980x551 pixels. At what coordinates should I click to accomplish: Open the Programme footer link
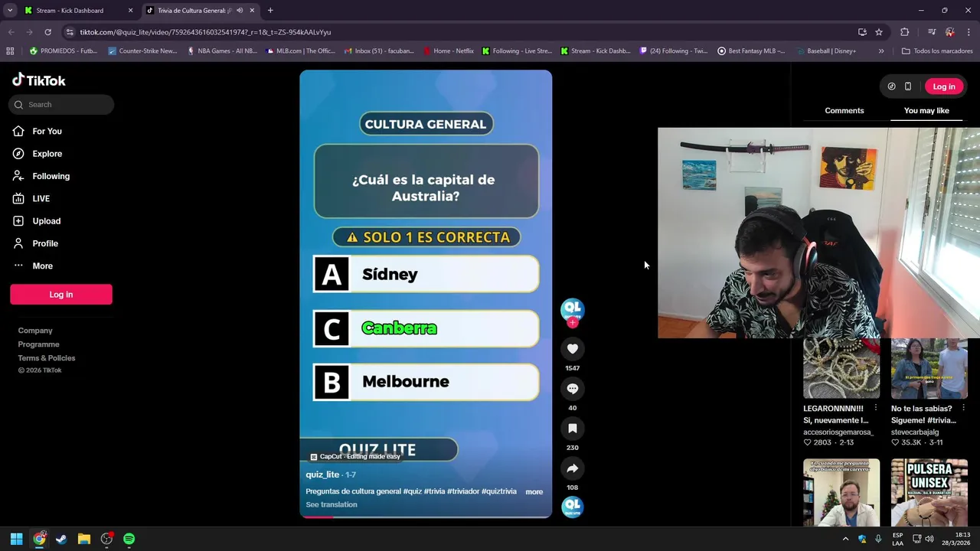pos(38,344)
